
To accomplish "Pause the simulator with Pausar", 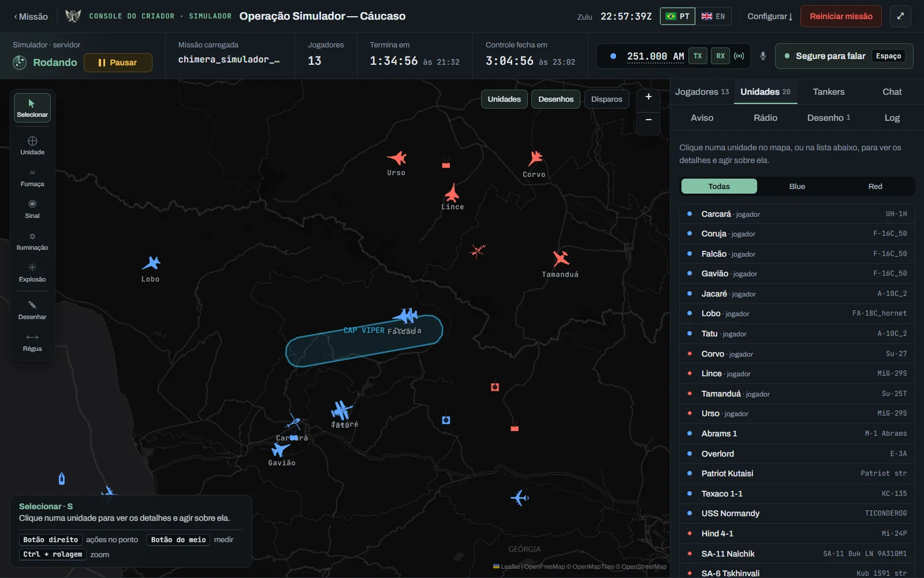I will (118, 62).
